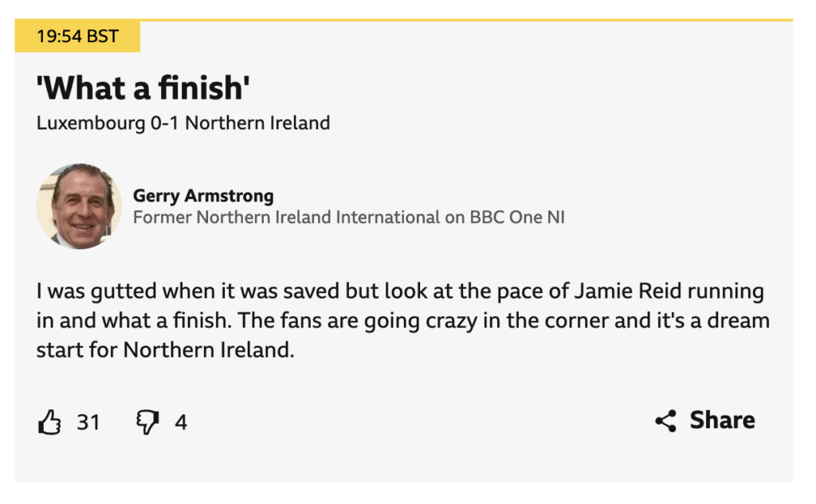Click the Gerry Armstrong author name
816x504 pixels.
(x=203, y=196)
